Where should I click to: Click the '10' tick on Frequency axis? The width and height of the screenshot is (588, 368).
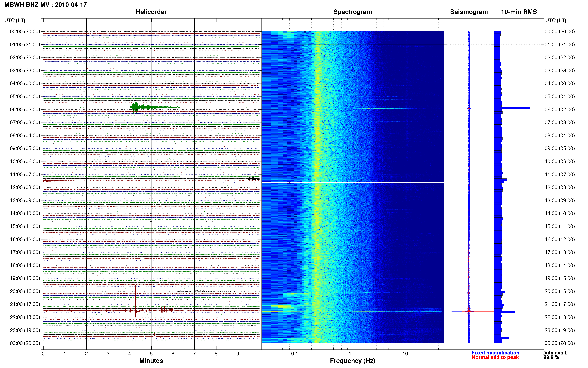(405, 354)
